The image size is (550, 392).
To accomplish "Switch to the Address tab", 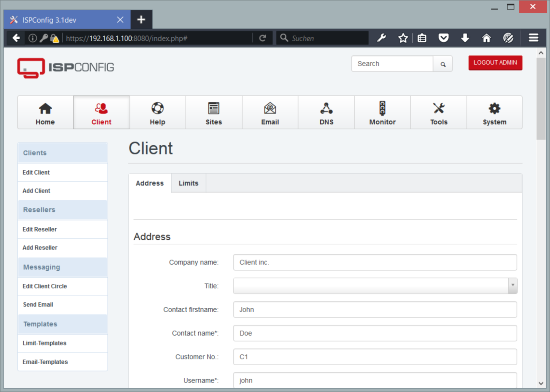I will click(x=150, y=183).
